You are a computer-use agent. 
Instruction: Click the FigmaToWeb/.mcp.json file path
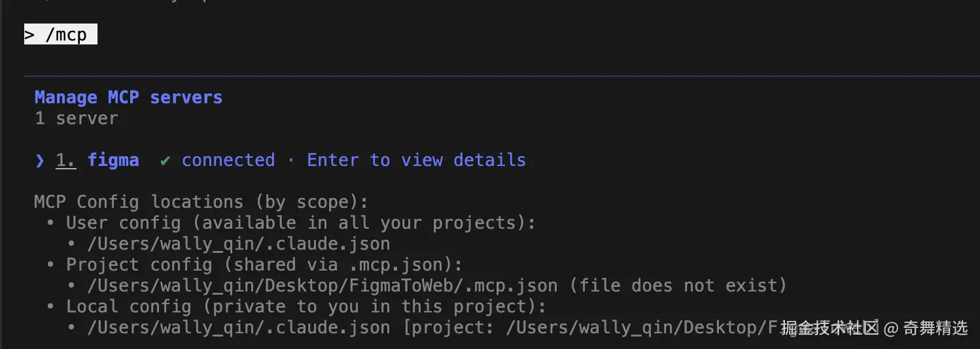tap(322, 286)
